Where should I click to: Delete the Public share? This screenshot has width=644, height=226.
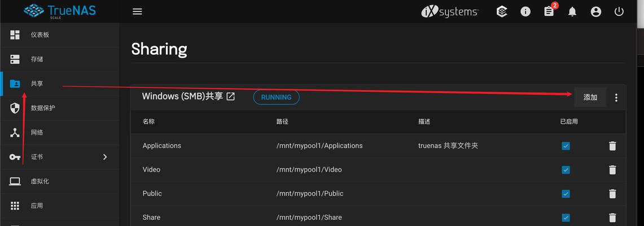coord(612,194)
